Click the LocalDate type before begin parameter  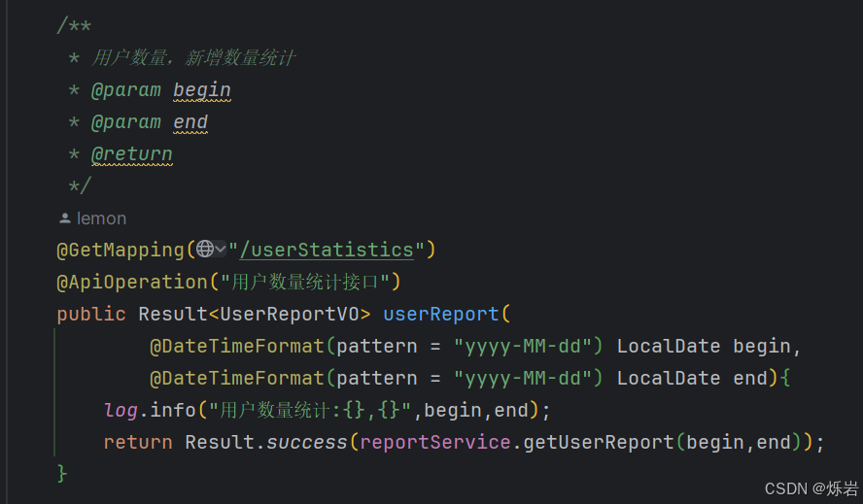[669, 346]
